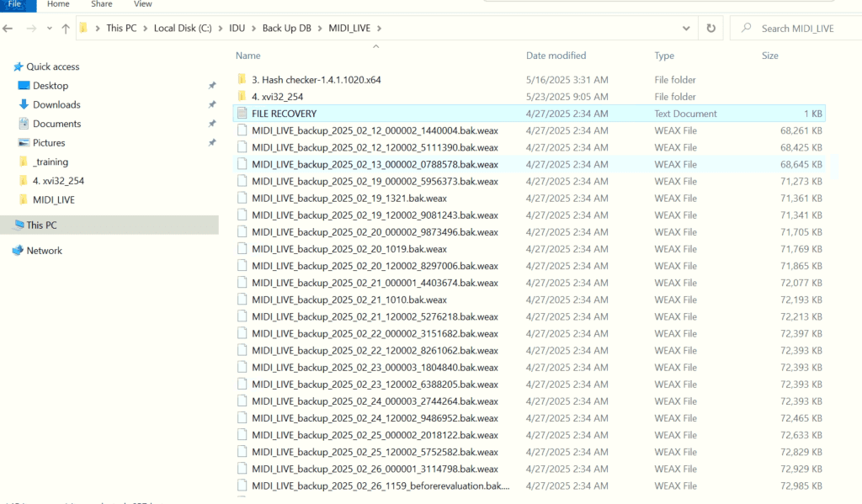This screenshot has height=504, width=862.
Task: Open the address bar history dropdown
Action: coord(686,28)
